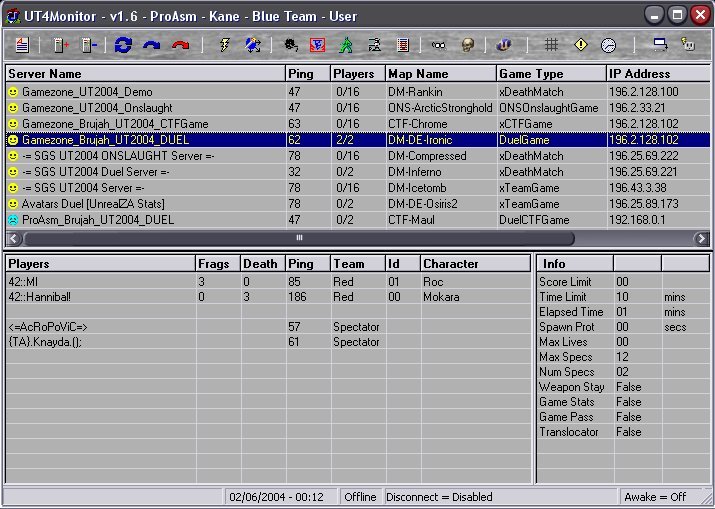Sort servers by IP Address column
The image size is (715, 509).
click(658, 74)
